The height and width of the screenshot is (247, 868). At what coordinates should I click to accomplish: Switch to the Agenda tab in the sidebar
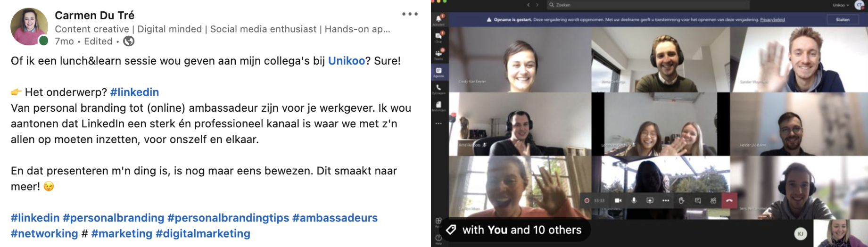click(x=438, y=72)
